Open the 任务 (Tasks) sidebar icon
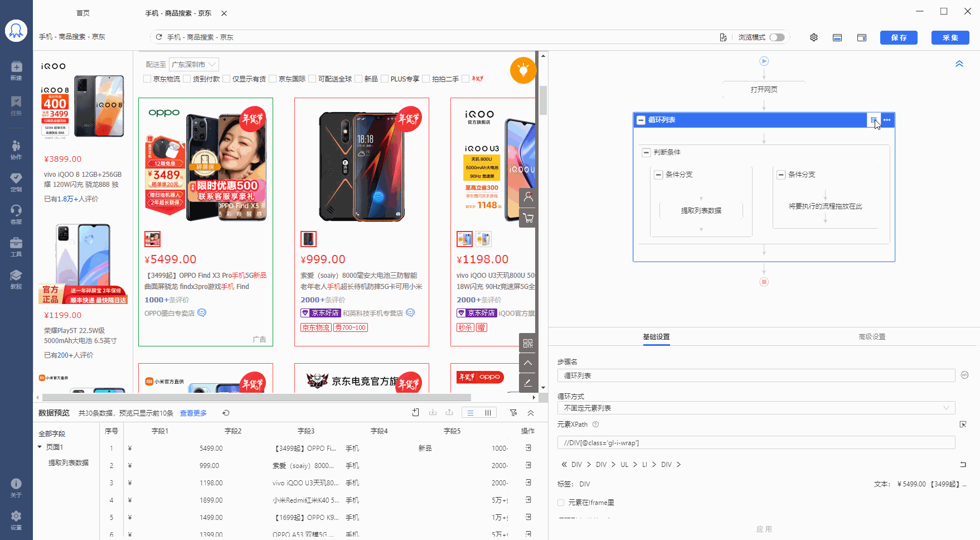980x540 pixels. [16, 105]
